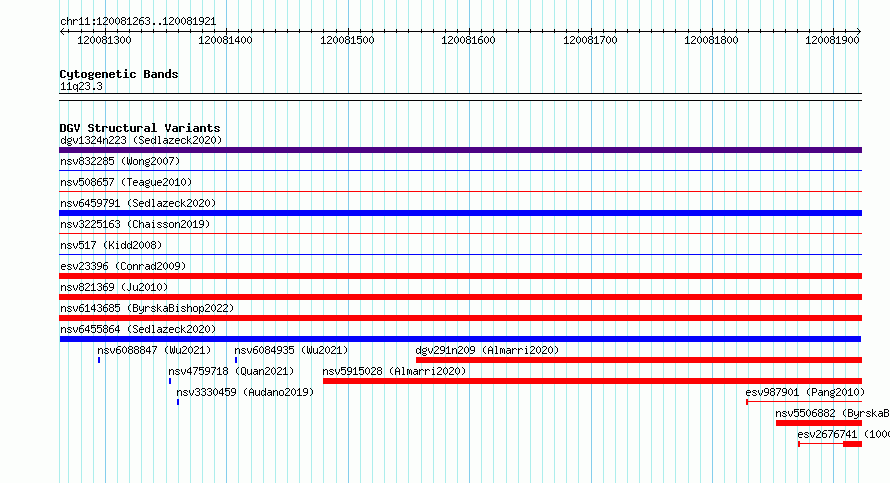Click nsv3330459 (Audano2019) label
This screenshot has height=483, width=890.
[x=245, y=392]
